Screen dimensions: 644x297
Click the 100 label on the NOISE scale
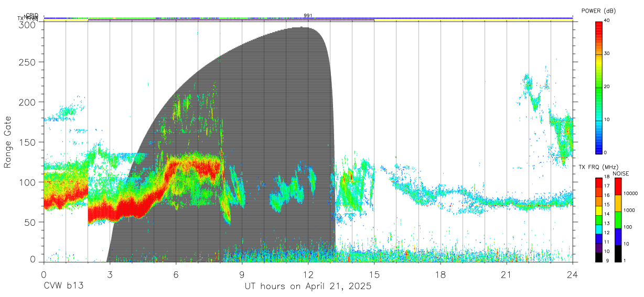click(x=627, y=227)
